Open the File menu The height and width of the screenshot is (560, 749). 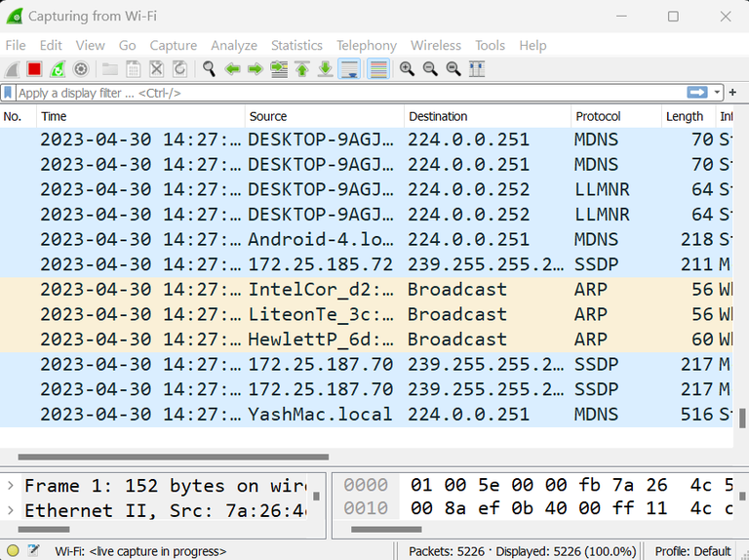(x=16, y=46)
